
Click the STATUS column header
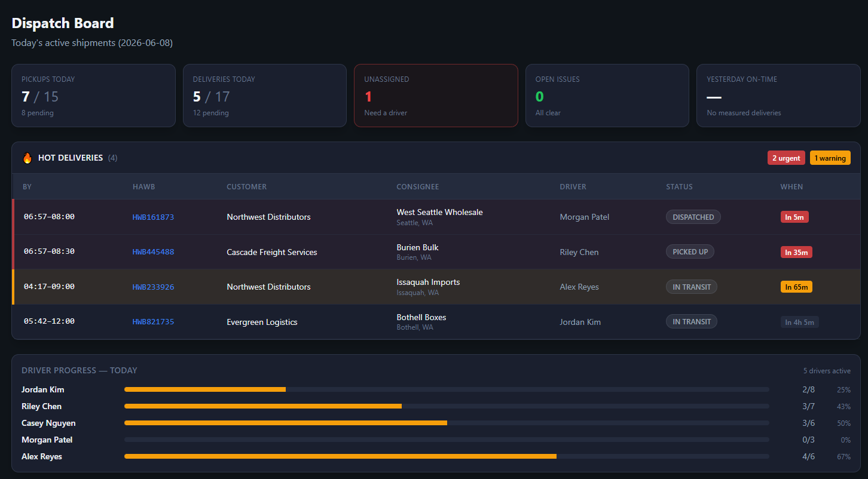680,187
